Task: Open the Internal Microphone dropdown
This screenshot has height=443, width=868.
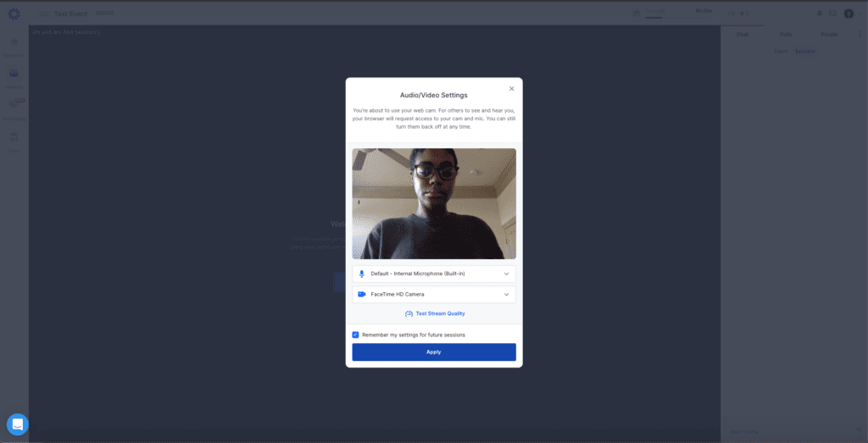Action: click(x=434, y=274)
